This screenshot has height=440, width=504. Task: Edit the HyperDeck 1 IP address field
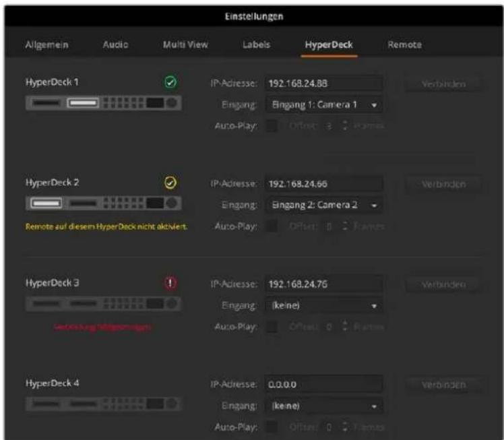[x=323, y=84]
